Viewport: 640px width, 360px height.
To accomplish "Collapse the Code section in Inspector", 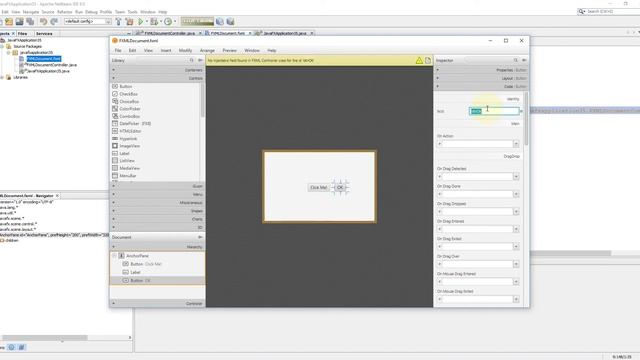I will tap(481, 87).
